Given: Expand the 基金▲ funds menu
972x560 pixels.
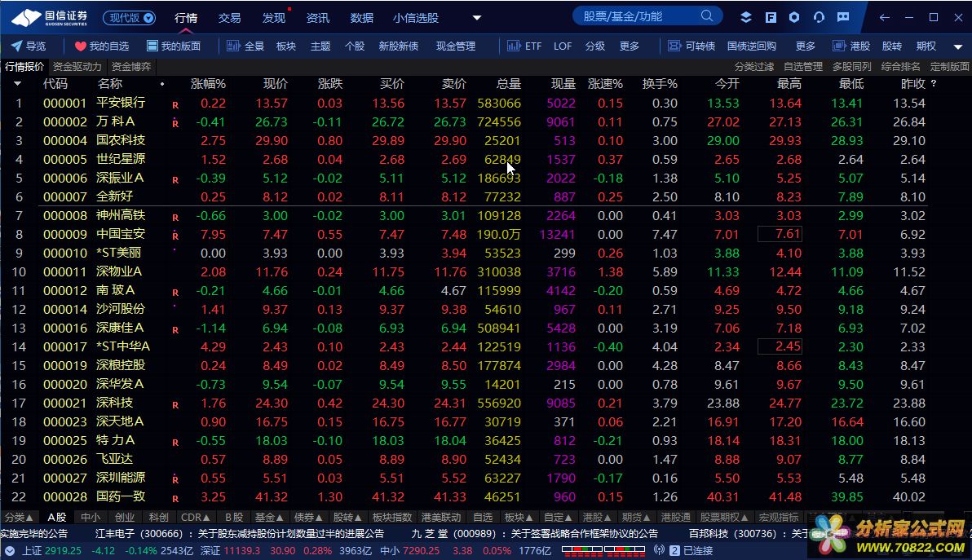Looking at the screenshot, I should pyautogui.click(x=269, y=517).
